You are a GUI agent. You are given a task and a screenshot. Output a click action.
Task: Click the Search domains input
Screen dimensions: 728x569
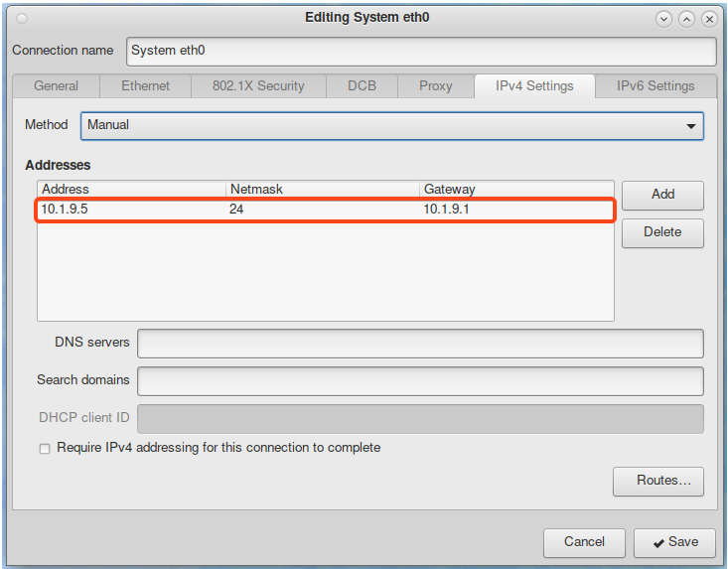pyautogui.click(x=420, y=380)
